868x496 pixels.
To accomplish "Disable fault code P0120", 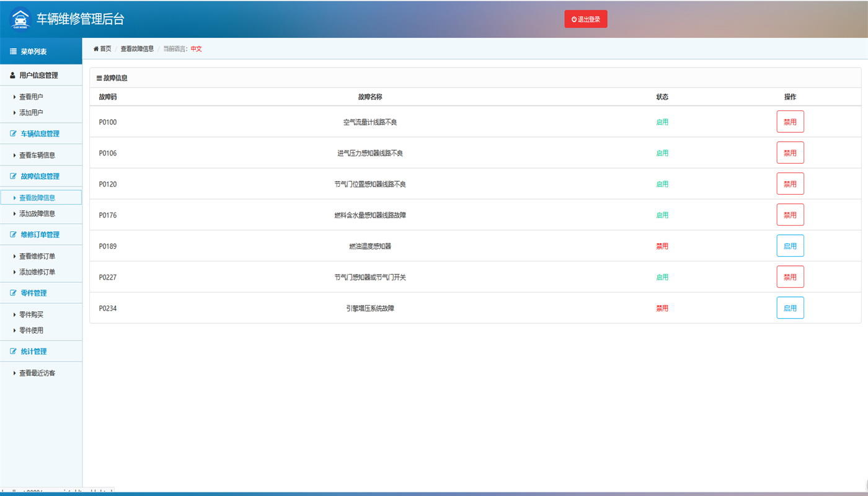I will 790,184.
